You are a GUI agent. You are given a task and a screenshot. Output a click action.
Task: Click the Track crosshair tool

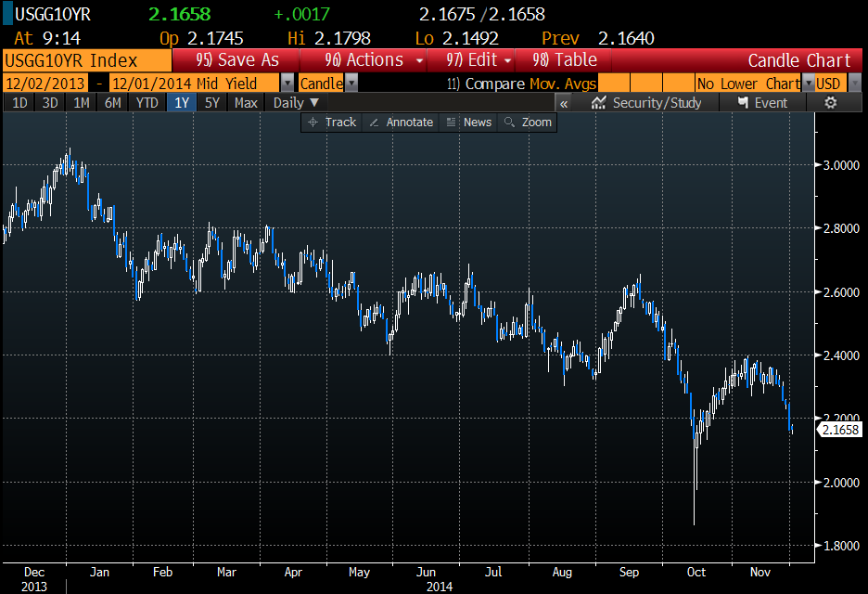[332, 123]
